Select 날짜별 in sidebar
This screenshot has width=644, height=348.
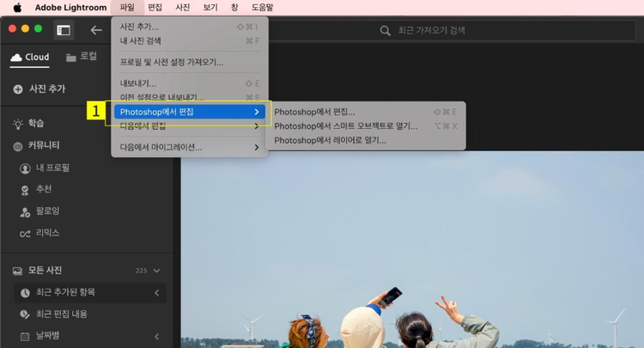(47, 336)
